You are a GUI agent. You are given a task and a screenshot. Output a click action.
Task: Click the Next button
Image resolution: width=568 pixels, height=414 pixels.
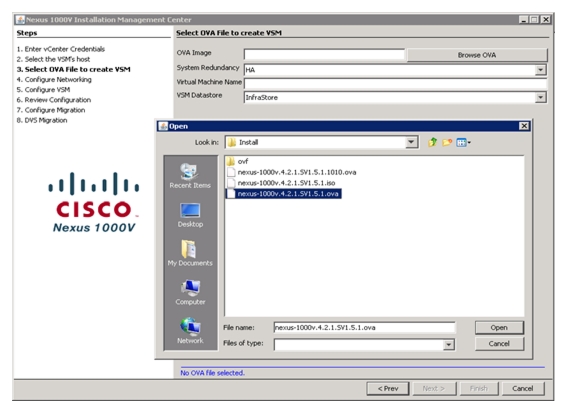click(x=433, y=389)
